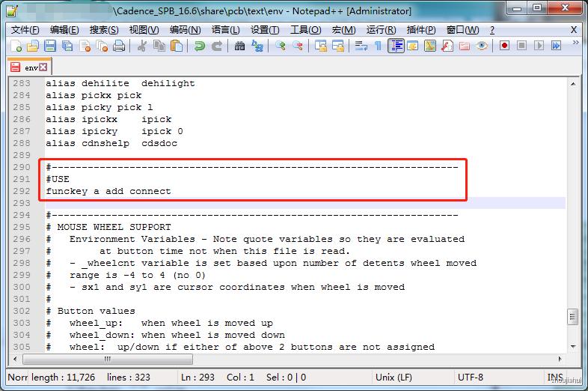
Task: Toggle synchronize vertical scrolling icon
Action: tap(321, 46)
